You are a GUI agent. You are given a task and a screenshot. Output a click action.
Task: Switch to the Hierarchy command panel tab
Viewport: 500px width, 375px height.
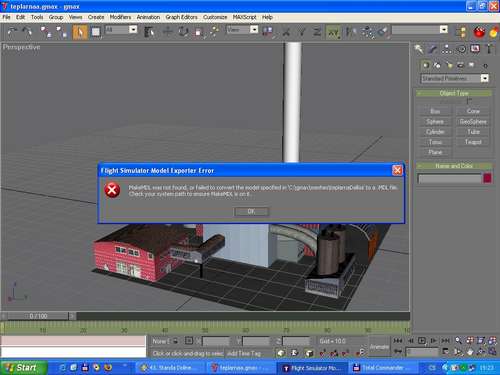coord(447,49)
